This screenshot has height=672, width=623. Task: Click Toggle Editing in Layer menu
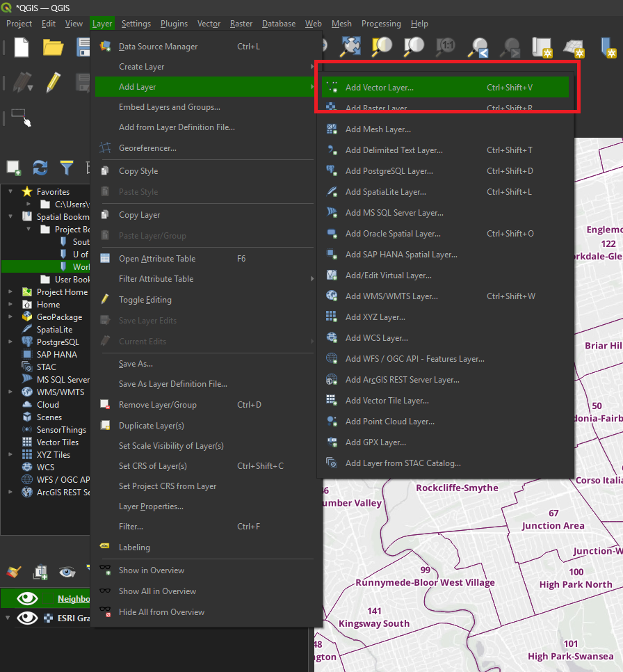point(205,300)
